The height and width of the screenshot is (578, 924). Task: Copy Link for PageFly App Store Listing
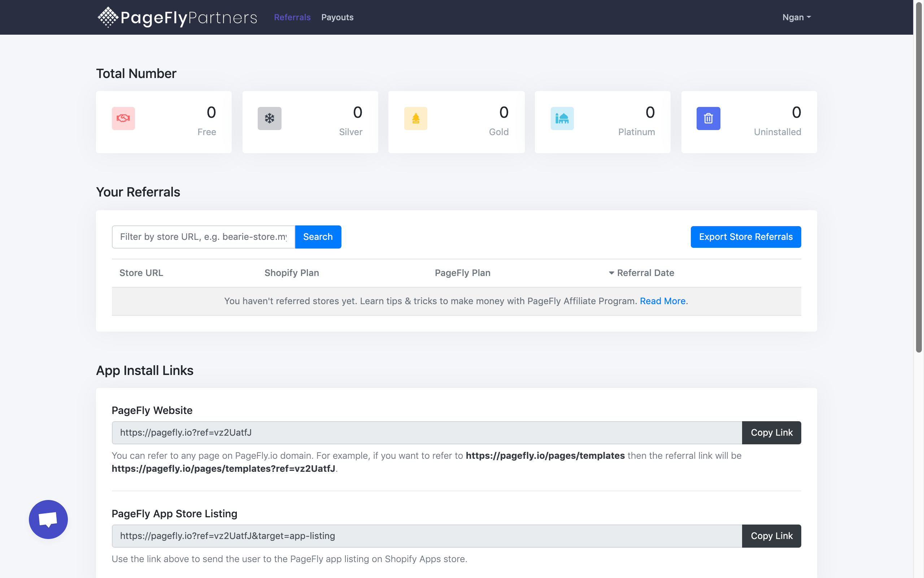pyautogui.click(x=772, y=536)
